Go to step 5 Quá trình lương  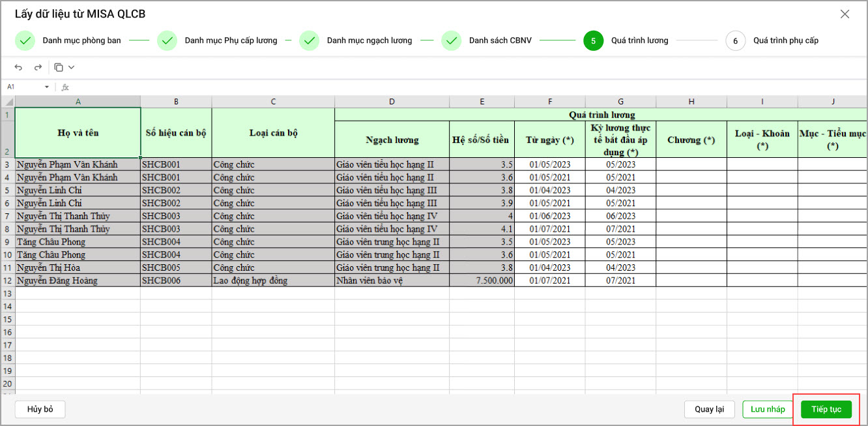pos(593,40)
